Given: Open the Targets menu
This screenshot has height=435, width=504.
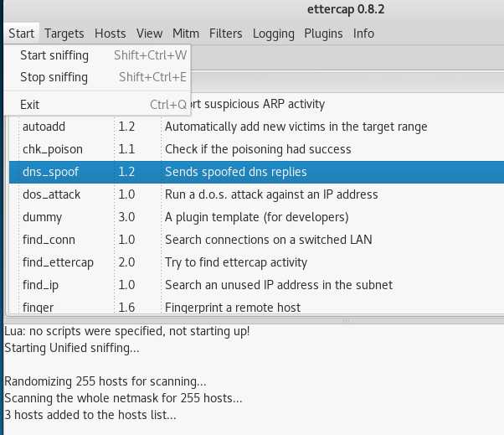Looking at the screenshot, I should pyautogui.click(x=64, y=34).
